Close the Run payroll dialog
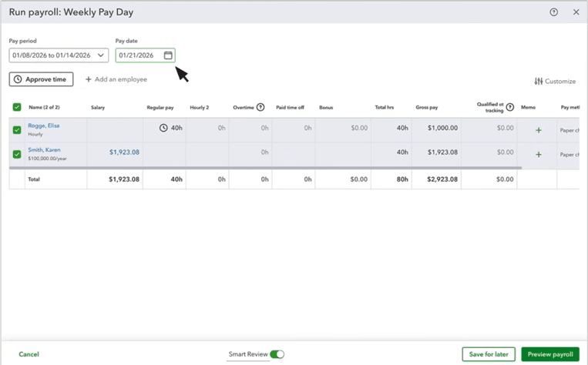This screenshot has width=588, height=365. tap(576, 12)
